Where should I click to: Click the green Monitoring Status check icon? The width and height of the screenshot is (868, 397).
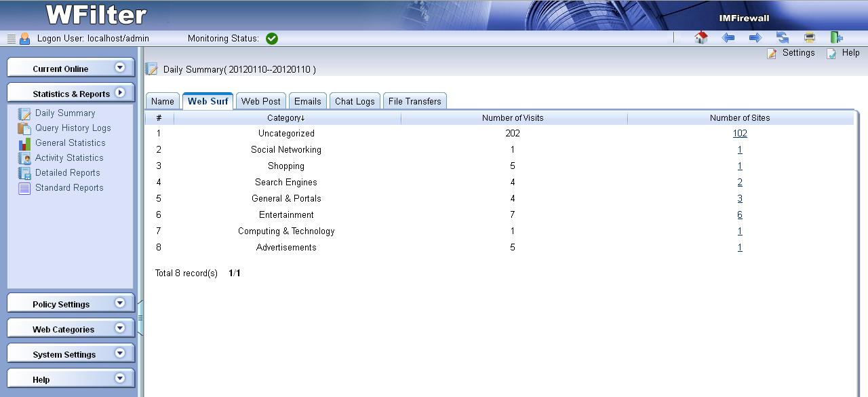coord(272,39)
